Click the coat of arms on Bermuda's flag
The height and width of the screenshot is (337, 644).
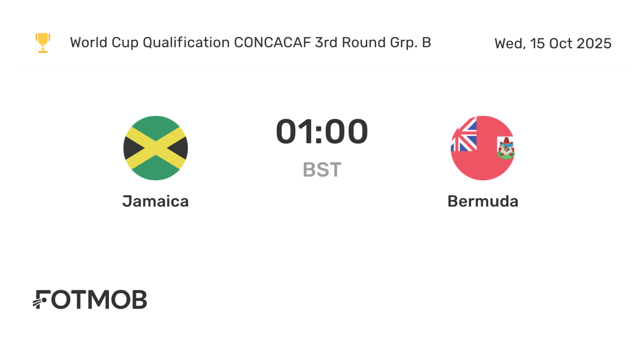click(505, 148)
